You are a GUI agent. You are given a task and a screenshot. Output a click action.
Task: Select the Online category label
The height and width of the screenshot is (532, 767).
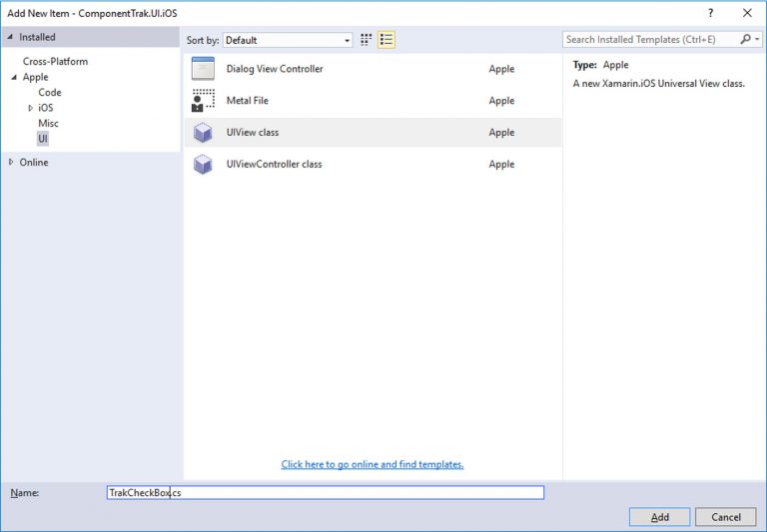coord(34,162)
